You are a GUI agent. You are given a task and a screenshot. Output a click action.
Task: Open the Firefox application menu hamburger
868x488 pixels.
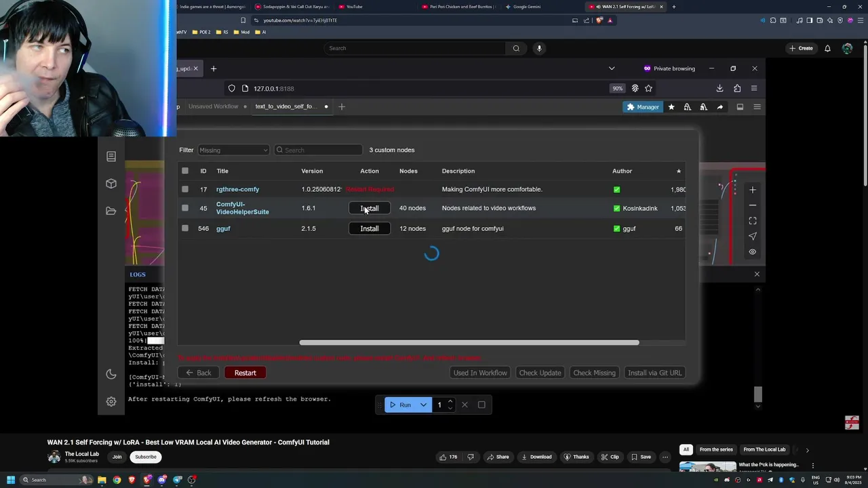click(754, 88)
